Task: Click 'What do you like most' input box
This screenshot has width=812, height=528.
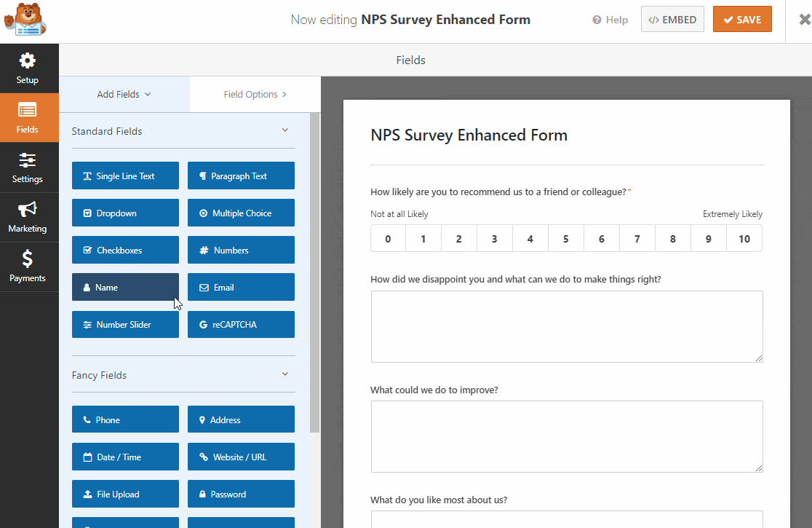Action: tap(567, 519)
